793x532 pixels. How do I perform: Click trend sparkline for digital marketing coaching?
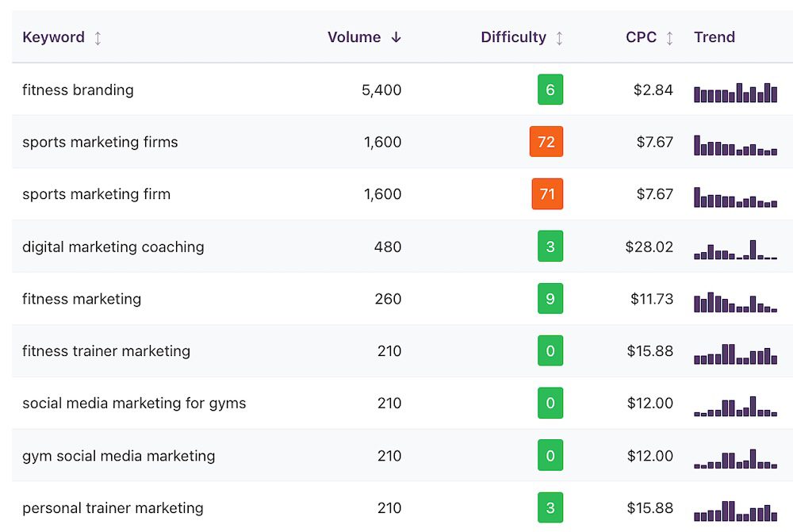(x=735, y=250)
